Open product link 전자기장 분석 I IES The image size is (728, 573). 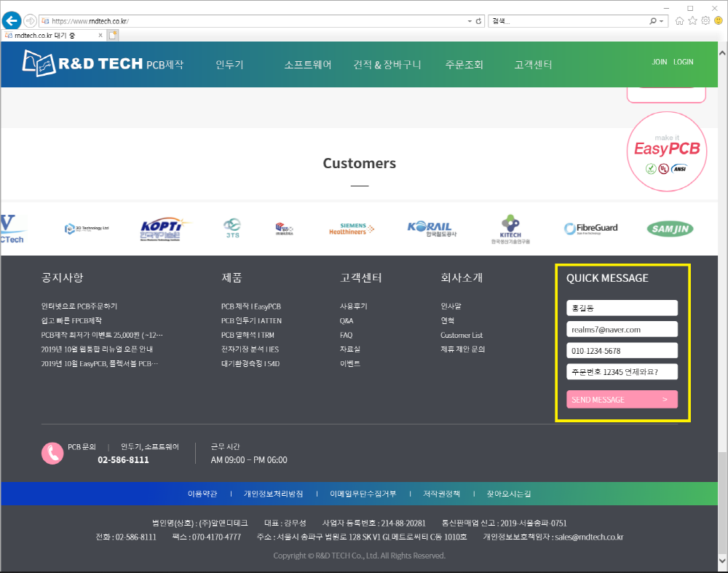point(250,349)
